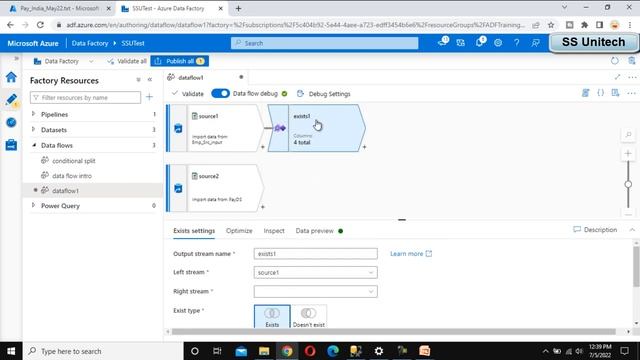Collapse the Factory Resources panel
640x360 pixels.
[150, 80]
